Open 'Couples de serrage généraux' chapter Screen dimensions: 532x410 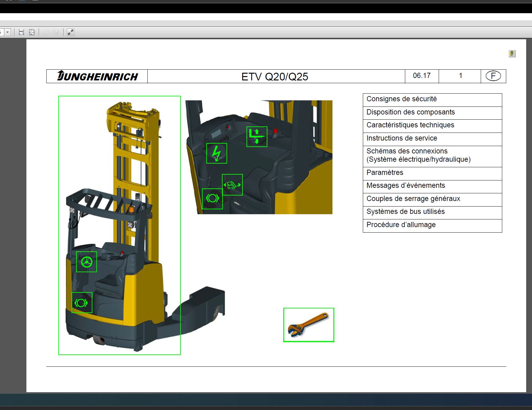[432, 199]
